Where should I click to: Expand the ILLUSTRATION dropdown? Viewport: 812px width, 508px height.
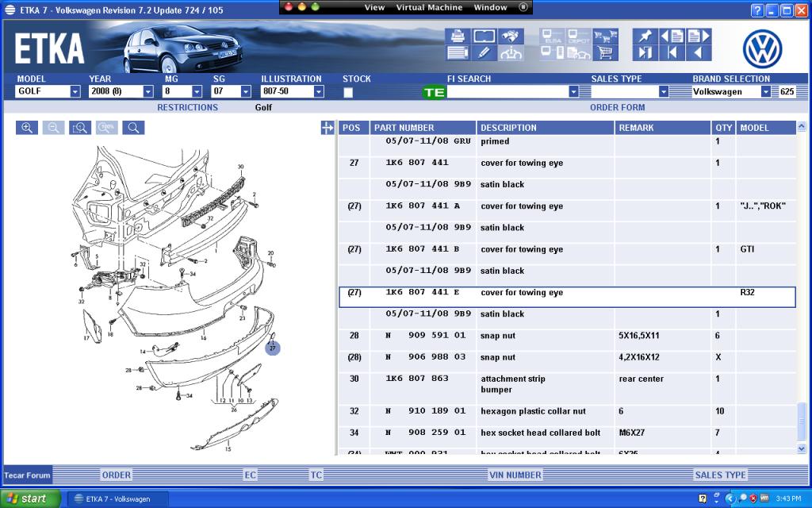click(319, 92)
